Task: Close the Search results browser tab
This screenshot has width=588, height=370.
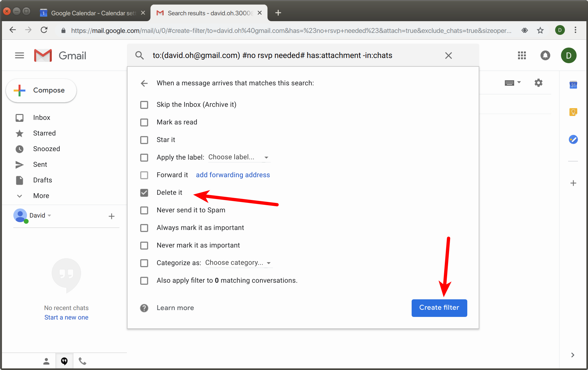Action: [x=260, y=13]
